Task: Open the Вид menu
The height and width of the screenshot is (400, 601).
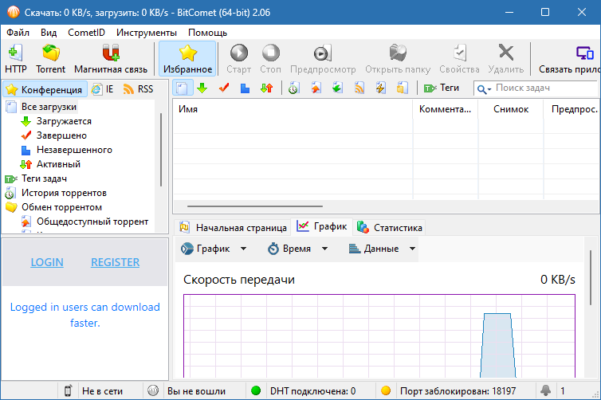Action: pos(49,33)
